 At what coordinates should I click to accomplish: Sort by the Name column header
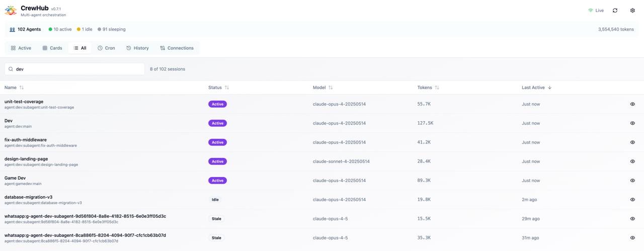coord(14,88)
